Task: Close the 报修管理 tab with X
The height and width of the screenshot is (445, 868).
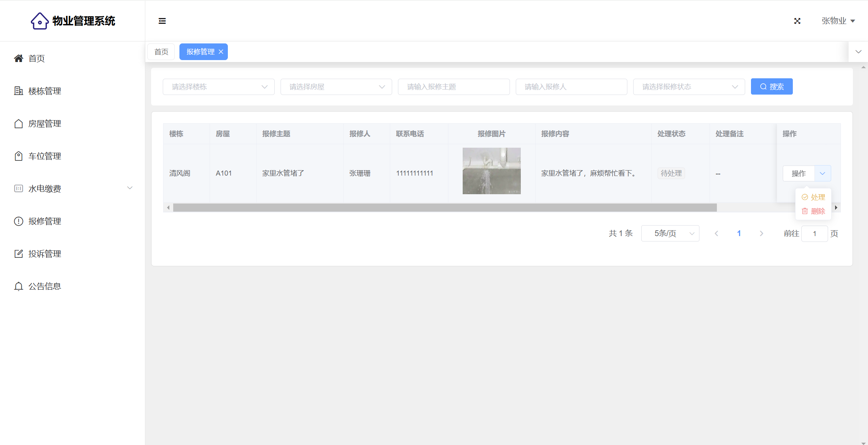Action: (221, 52)
